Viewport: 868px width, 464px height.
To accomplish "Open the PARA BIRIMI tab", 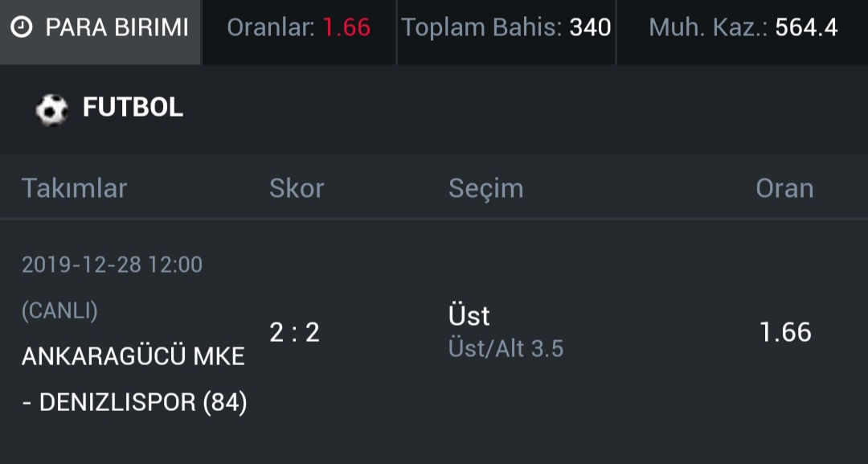I will coord(100,32).
